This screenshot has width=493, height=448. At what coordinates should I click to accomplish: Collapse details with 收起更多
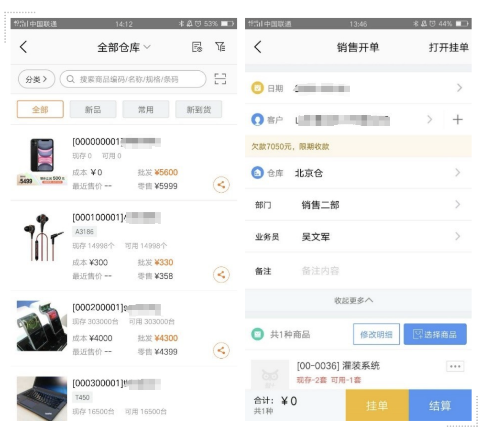point(353,301)
